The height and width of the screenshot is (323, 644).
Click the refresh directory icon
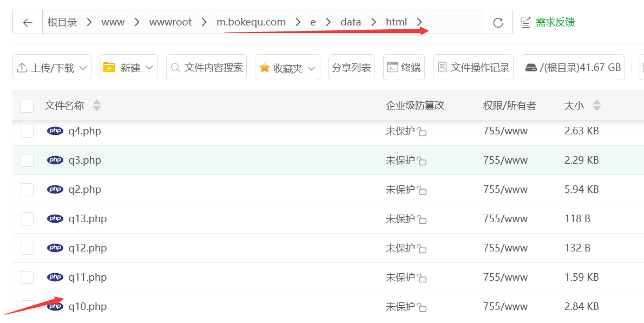coord(498,23)
